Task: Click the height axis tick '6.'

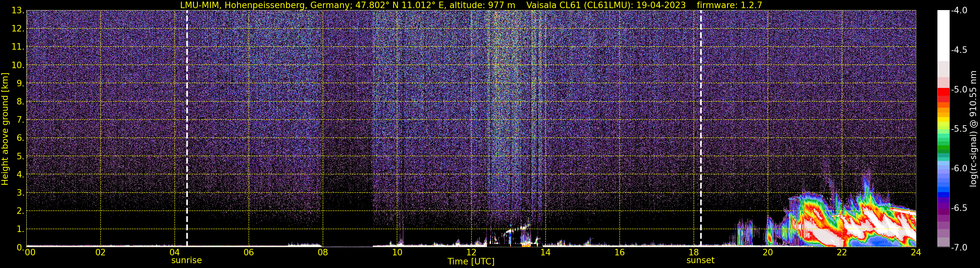Action: (20, 138)
